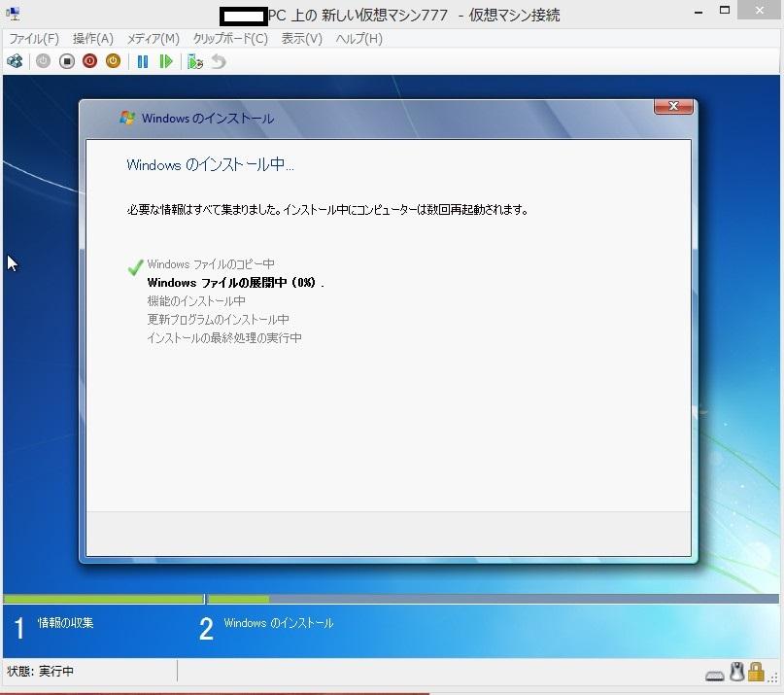This screenshot has height=695, width=784.
Task: Minimize the virtual machine connection window
Action: pyautogui.click(x=699, y=12)
